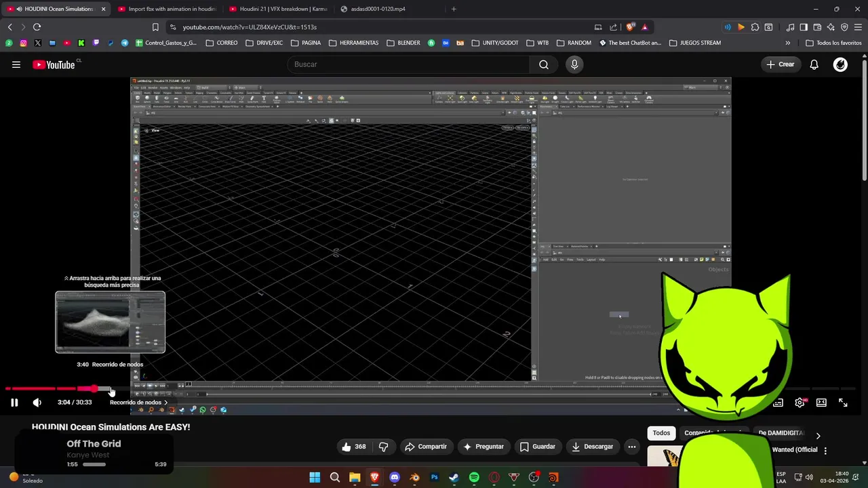Open the YouTube hamburger guide menu
Image resolution: width=868 pixels, height=488 pixels.
[x=16, y=64]
